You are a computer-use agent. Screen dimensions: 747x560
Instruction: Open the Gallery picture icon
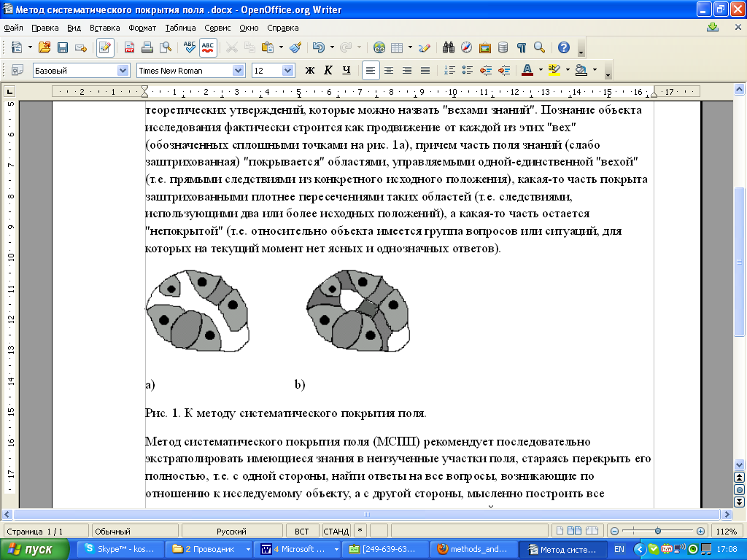click(484, 47)
